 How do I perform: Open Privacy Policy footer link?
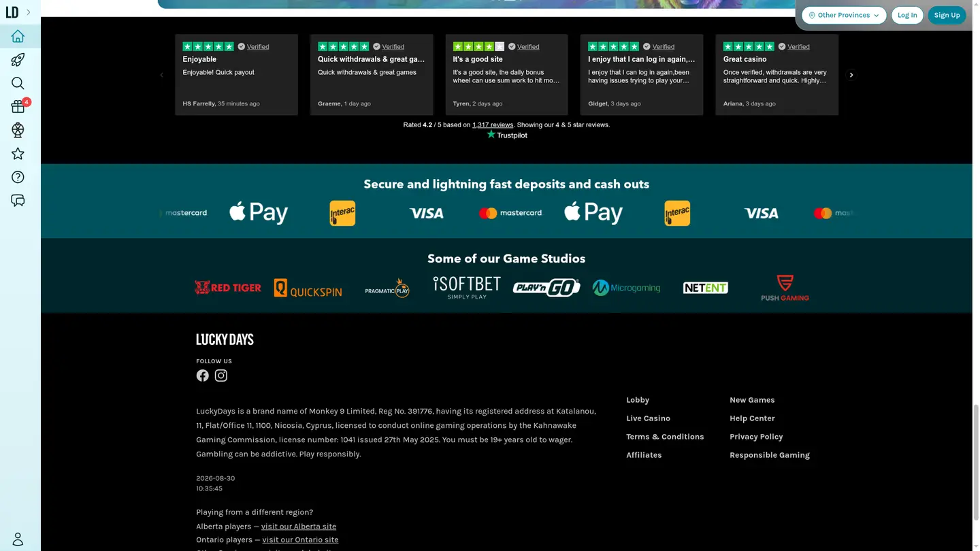click(756, 437)
